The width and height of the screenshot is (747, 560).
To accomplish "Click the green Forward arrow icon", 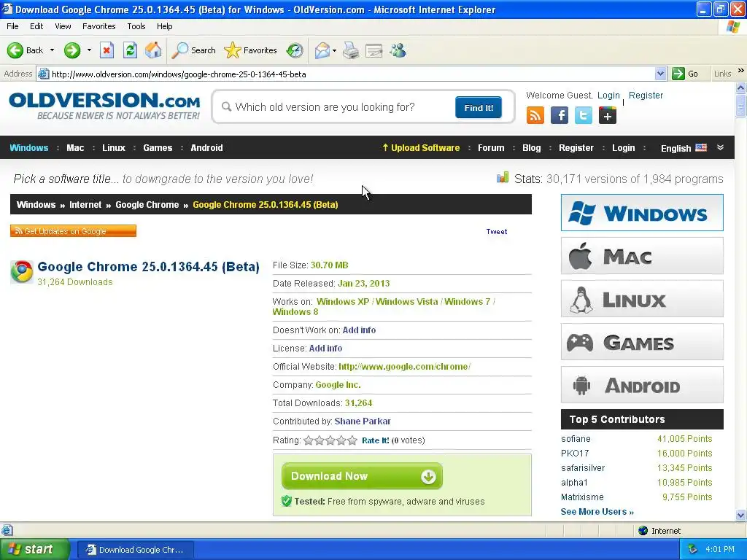I will (x=72, y=50).
